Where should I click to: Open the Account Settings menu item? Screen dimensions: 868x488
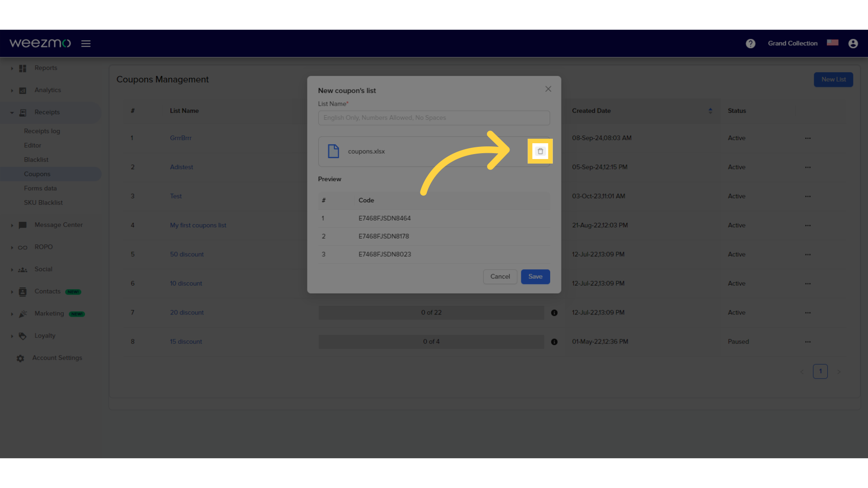[x=57, y=357]
